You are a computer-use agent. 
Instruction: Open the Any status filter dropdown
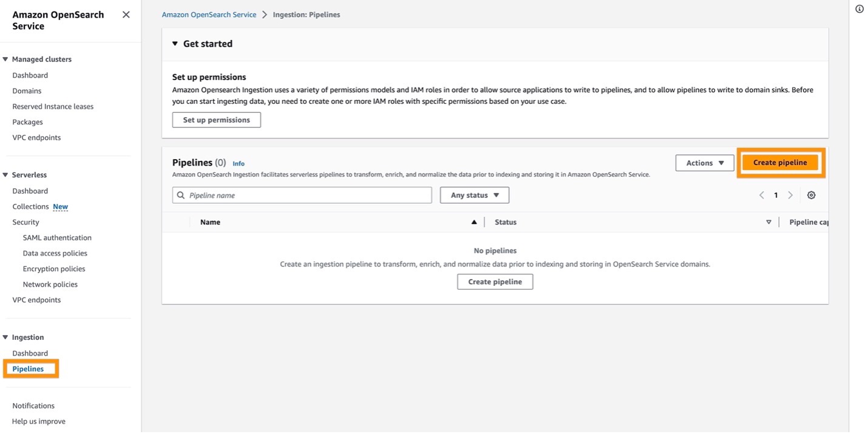tap(475, 195)
